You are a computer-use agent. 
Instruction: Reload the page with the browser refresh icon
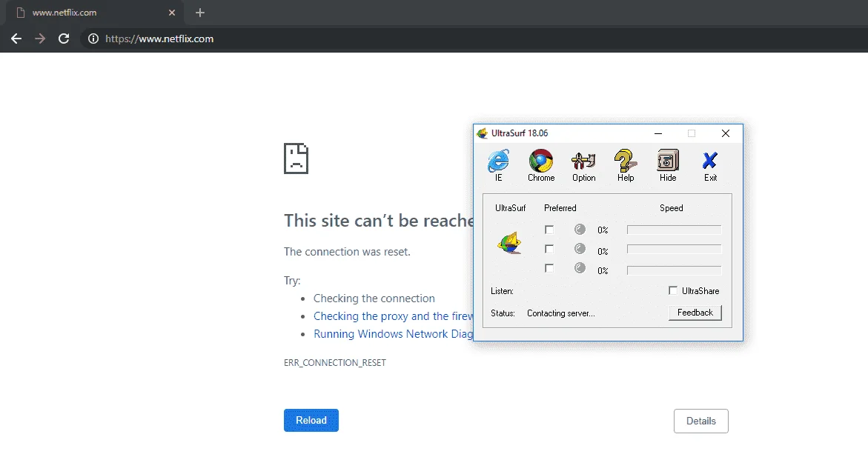click(64, 39)
